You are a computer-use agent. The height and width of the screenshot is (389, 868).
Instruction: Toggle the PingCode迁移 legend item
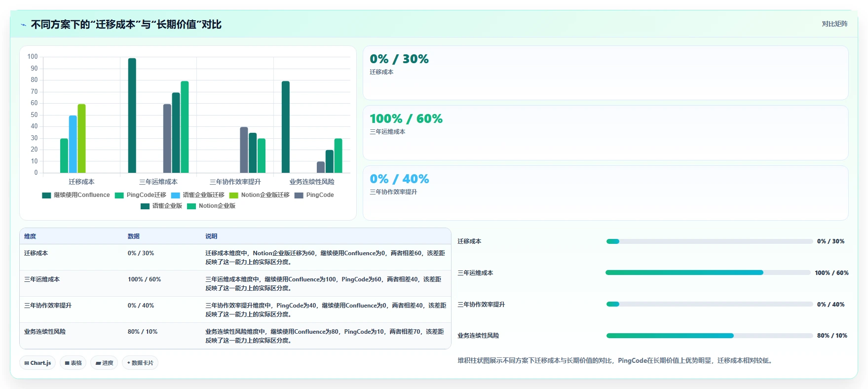tap(141, 195)
